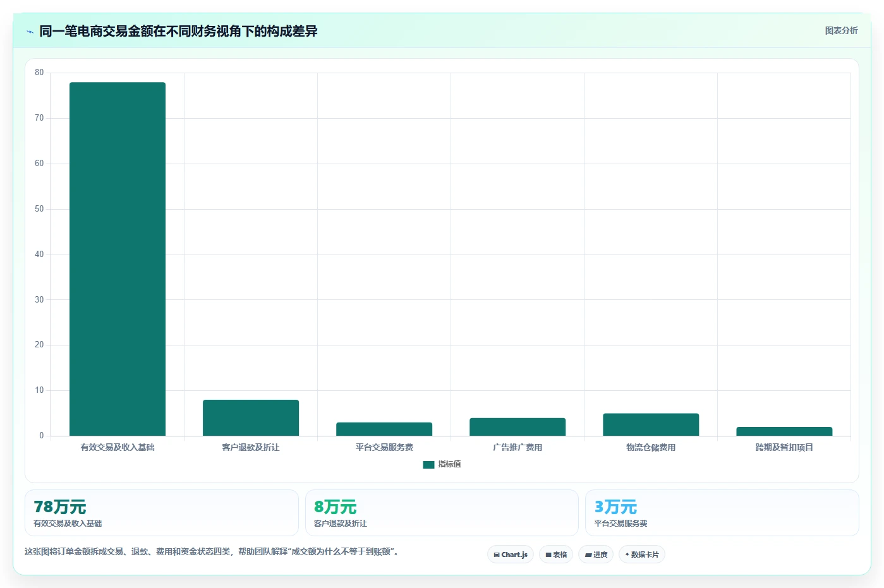Click the 进度 tag chip
Screen dimensions: 884x588
(596, 555)
